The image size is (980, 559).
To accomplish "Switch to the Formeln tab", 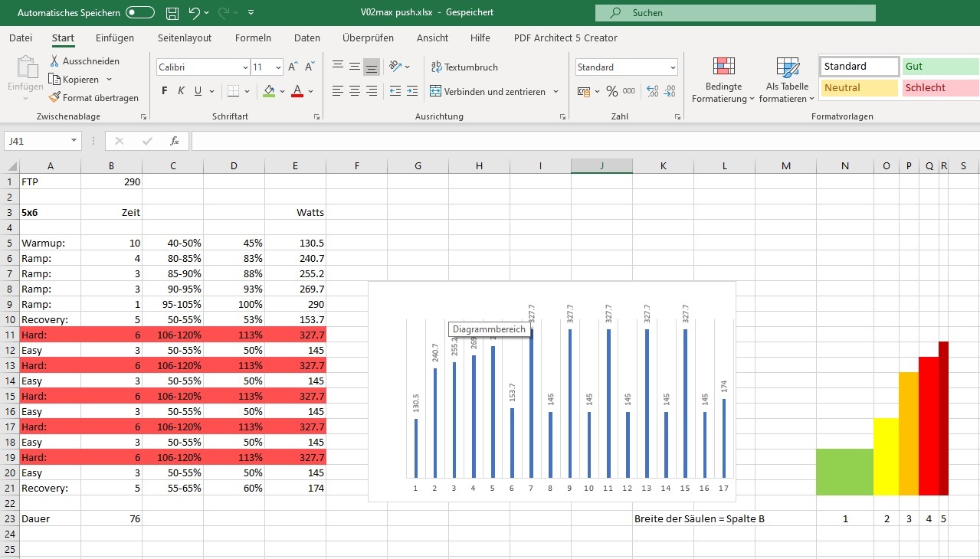I will [253, 38].
